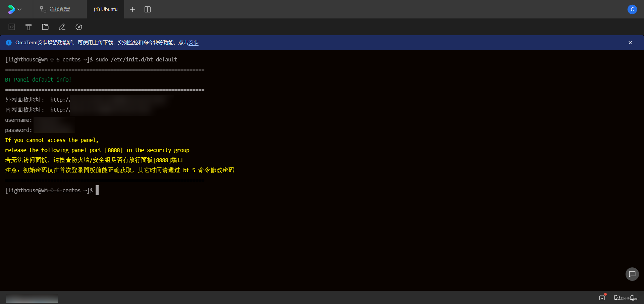Click the banner info icon
The image size is (644, 304).
[9, 43]
